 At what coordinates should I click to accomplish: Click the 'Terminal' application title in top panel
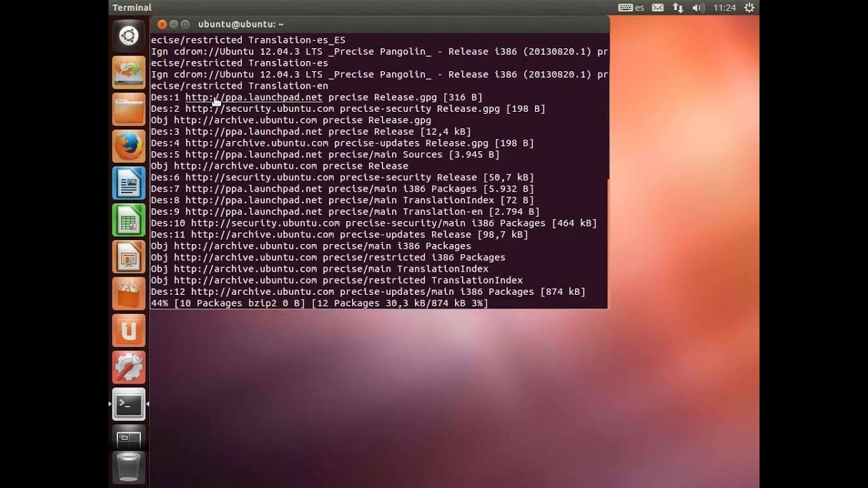132,7
